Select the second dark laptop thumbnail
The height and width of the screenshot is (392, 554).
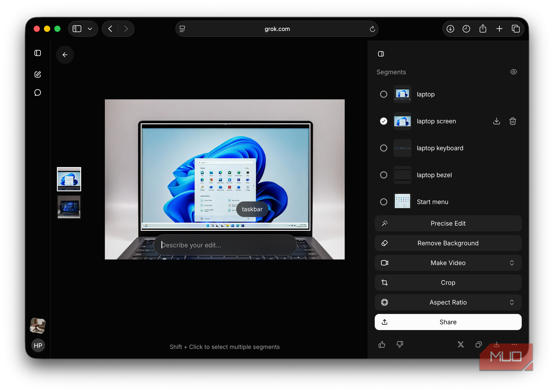[69, 207]
